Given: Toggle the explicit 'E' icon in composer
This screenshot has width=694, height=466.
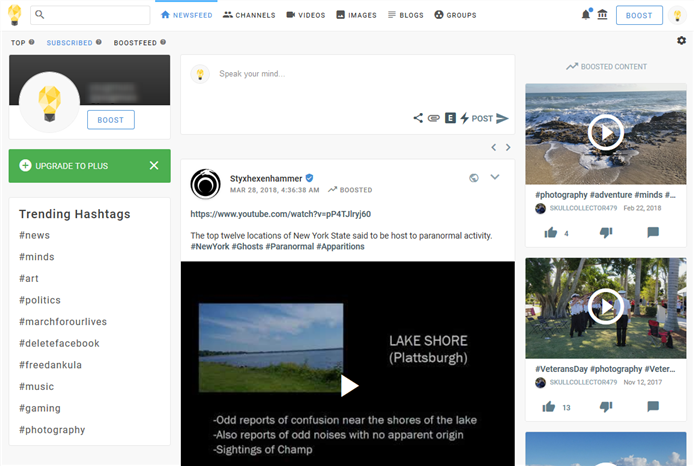Looking at the screenshot, I should click(450, 118).
